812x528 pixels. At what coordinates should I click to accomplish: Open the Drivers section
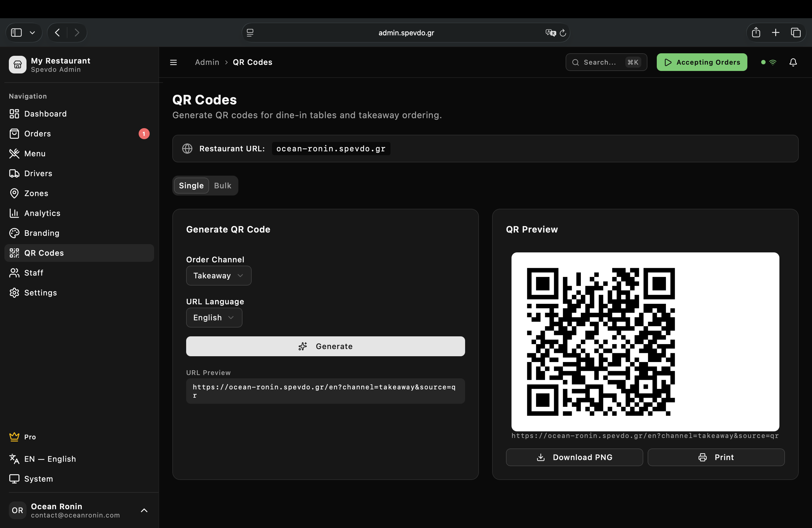pos(38,173)
